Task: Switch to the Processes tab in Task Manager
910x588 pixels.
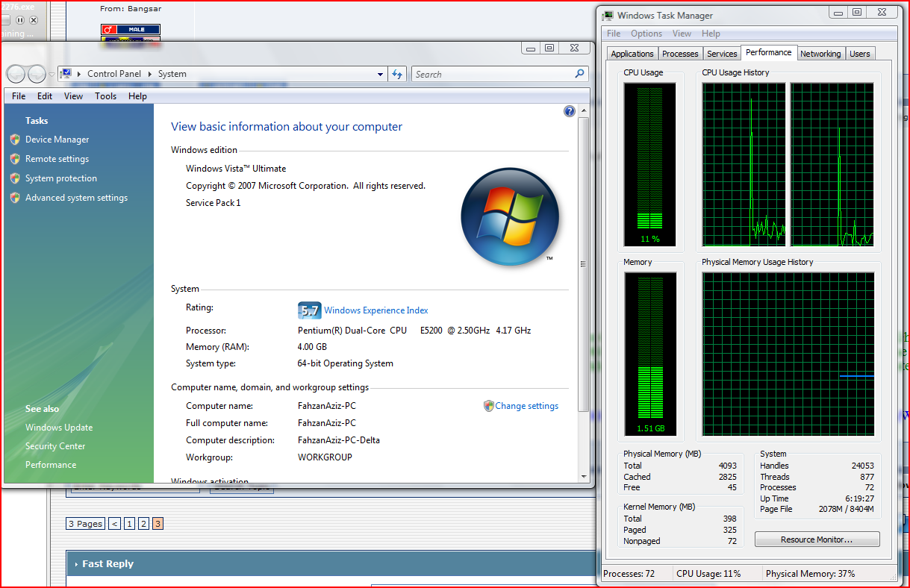Action: 680,54
